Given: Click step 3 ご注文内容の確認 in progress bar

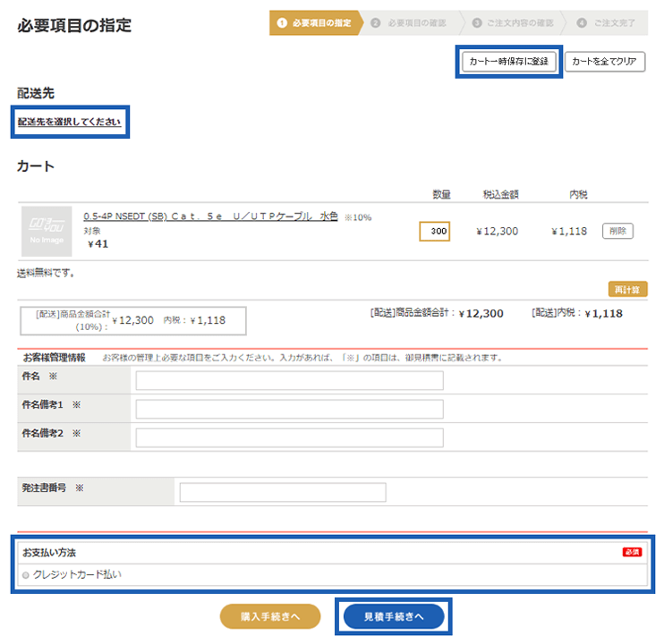Looking at the screenshot, I should 513,23.
